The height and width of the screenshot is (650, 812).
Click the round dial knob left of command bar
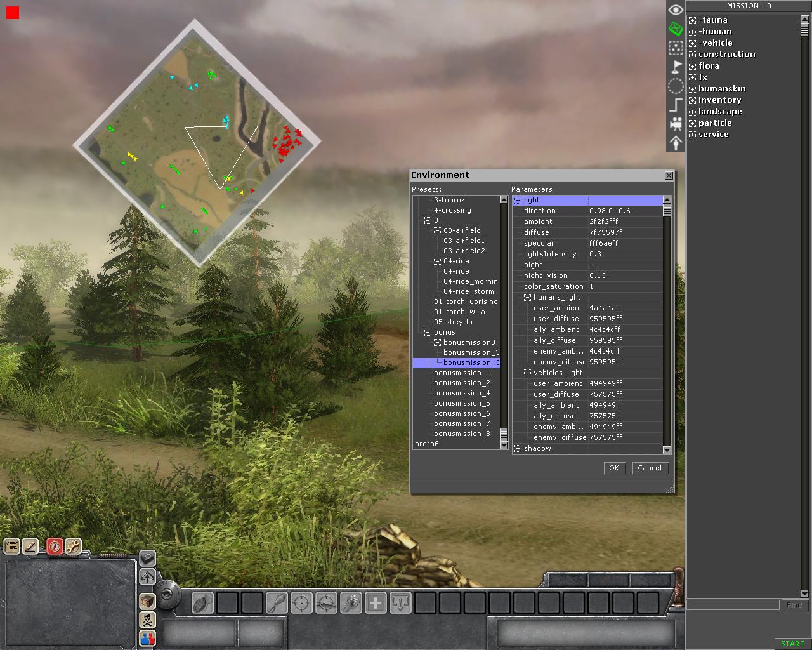coord(167,595)
